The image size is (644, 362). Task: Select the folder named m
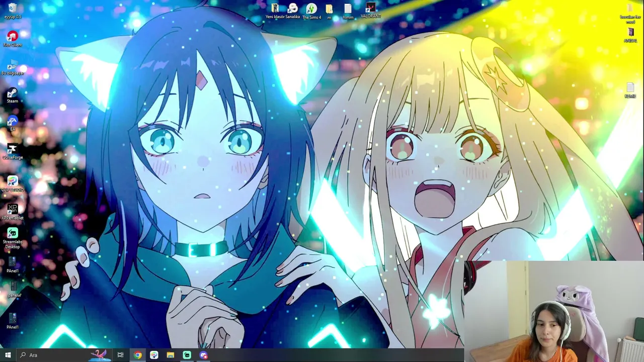[329, 12]
